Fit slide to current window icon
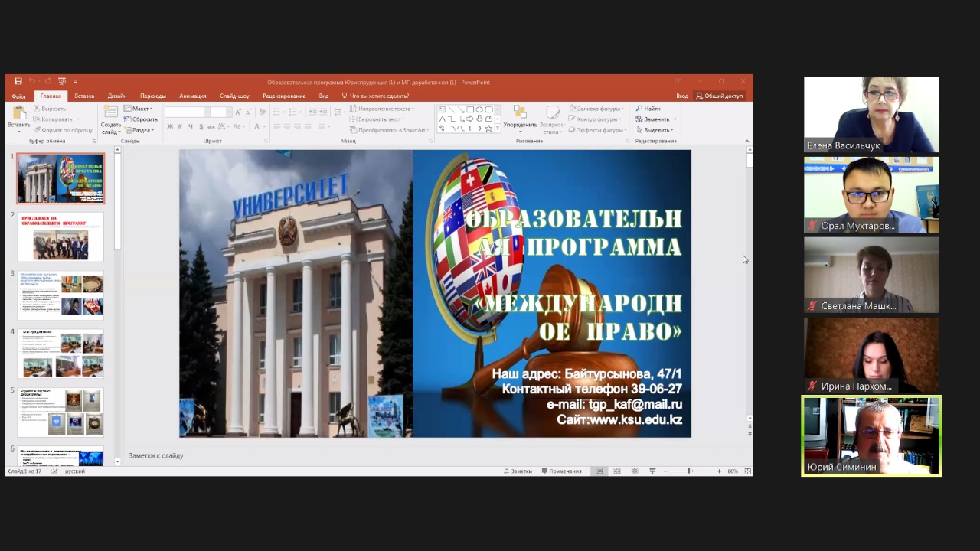This screenshot has width=980, height=551. [x=747, y=471]
